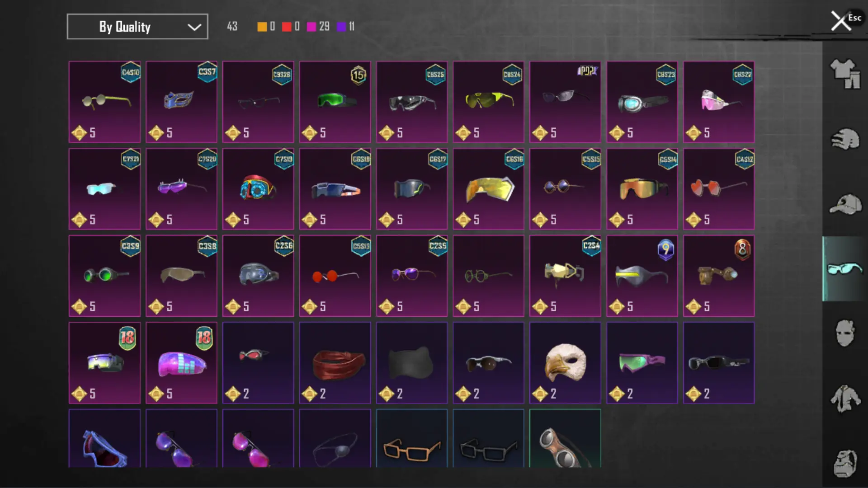Filter by purple quality swatch
The image size is (868, 488).
341,27
